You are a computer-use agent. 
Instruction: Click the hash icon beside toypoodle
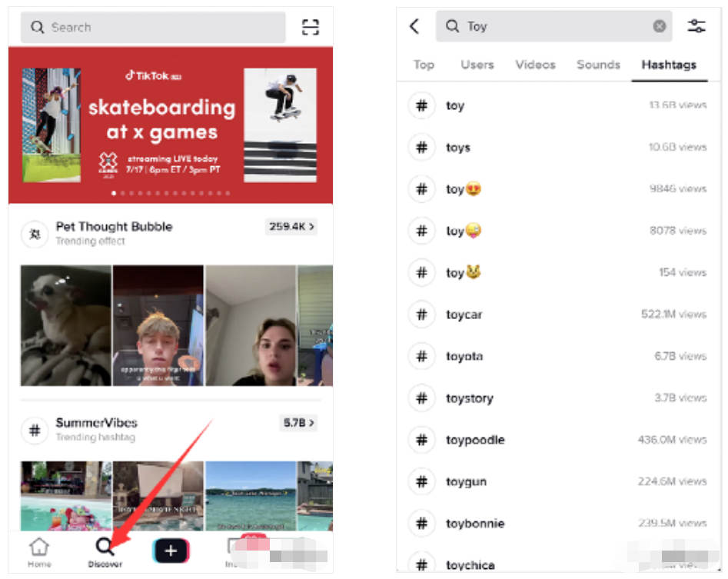tap(421, 440)
